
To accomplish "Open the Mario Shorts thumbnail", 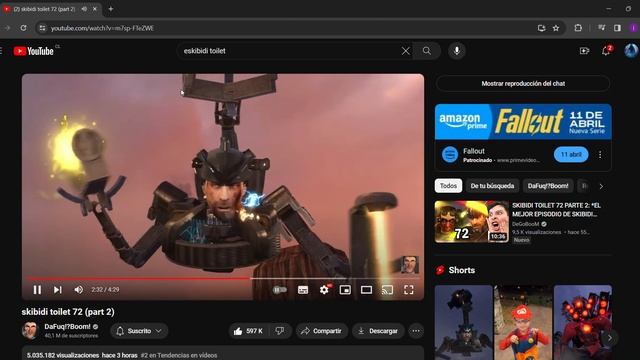I will click(x=523, y=322).
